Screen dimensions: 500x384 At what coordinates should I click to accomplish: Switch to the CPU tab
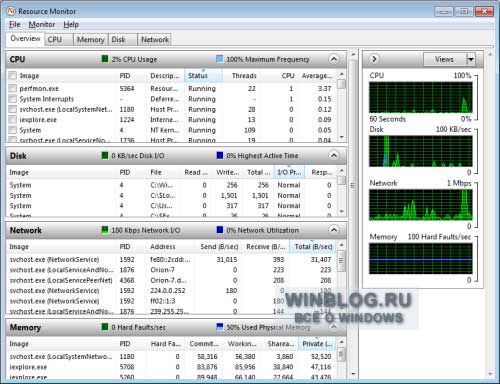[59, 39]
